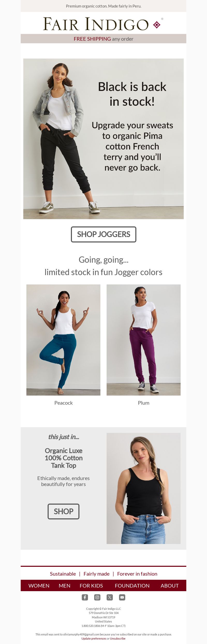The height and width of the screenshot is (644, 207).
Task: Open the WOMEN navigation item
Action: tap(39, 586)
